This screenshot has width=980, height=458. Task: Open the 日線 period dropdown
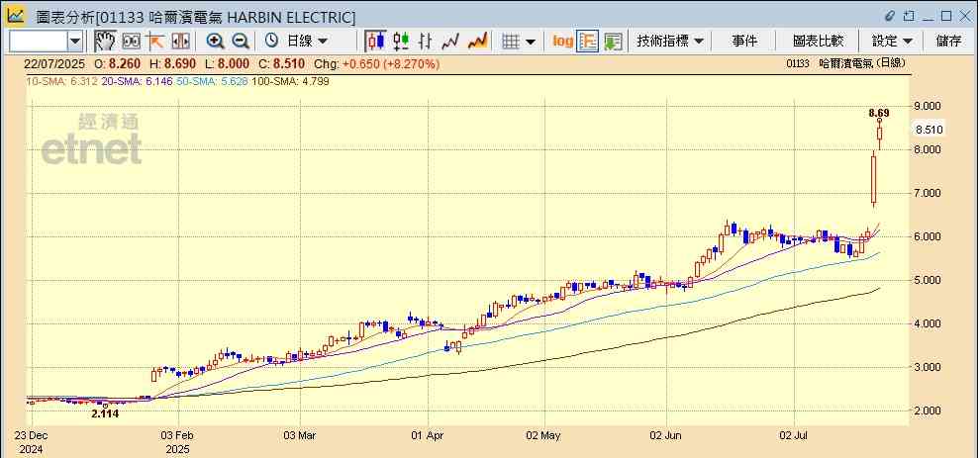[x=306, y=42]
